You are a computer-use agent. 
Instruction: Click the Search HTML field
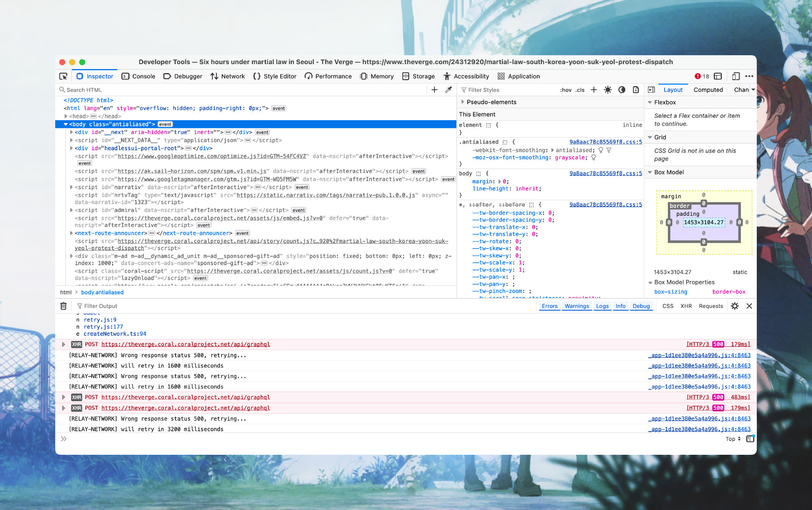click(x=242, y=90)
